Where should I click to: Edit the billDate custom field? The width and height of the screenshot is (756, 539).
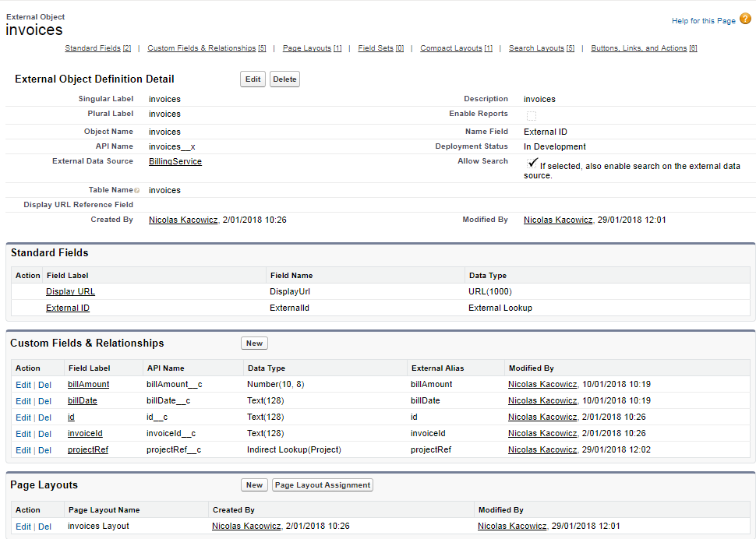[23, 401]
